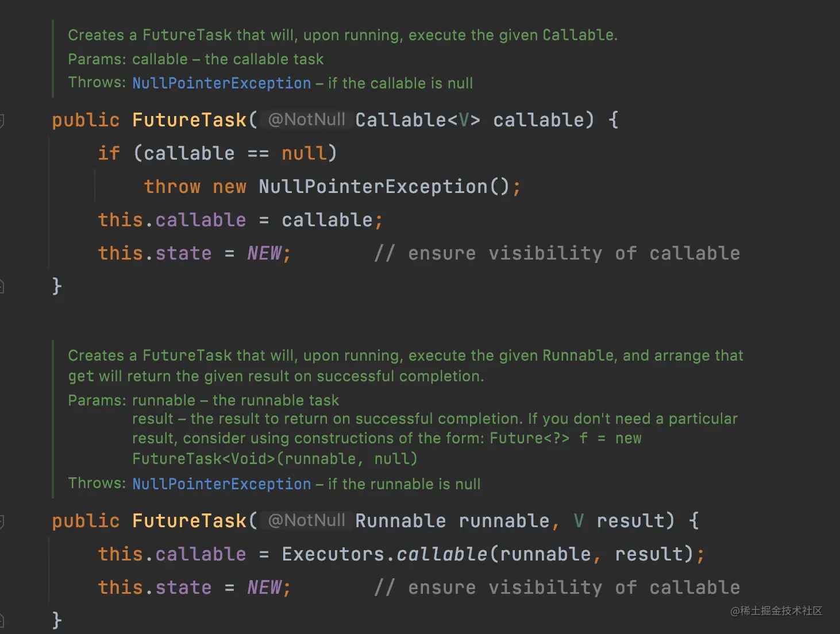The height and width of the screenshot is (634, 840).
Task: Click null keyword in if condition
Action: (303, 153)
